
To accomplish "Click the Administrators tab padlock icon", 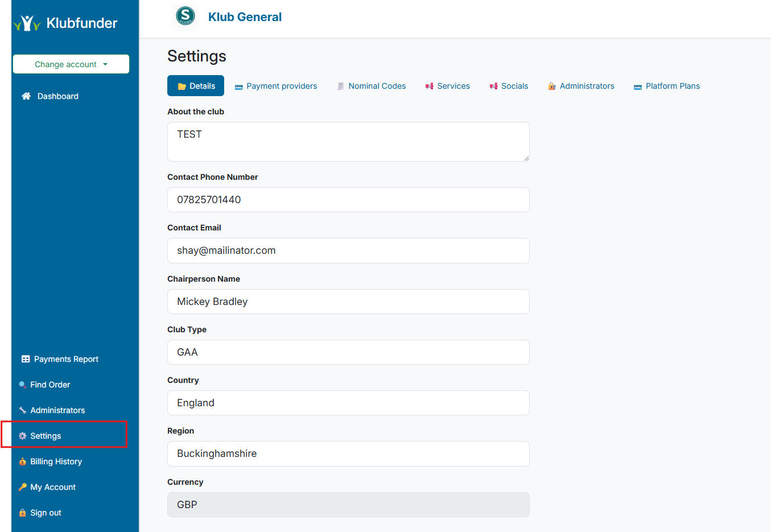I will (x=551, y=85).
